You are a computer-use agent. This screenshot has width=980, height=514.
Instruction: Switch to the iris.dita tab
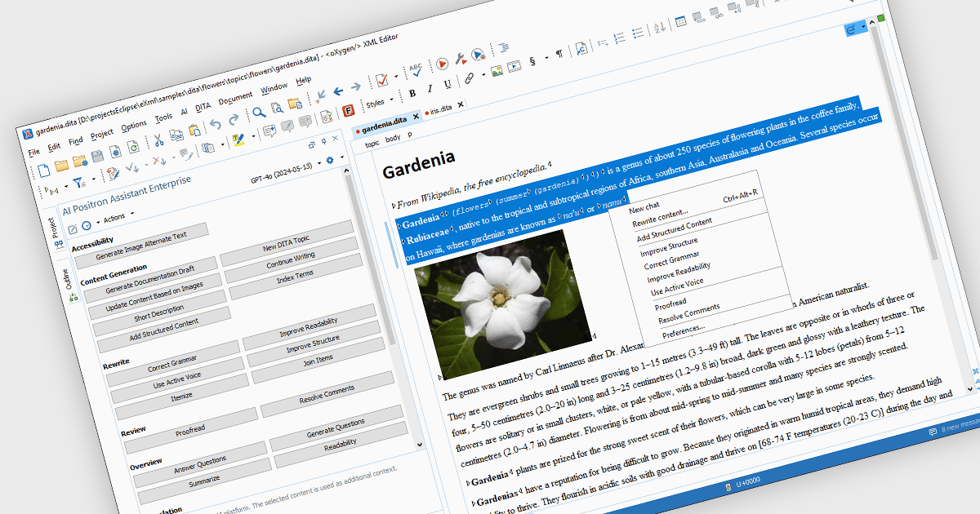tap(441, 111)
